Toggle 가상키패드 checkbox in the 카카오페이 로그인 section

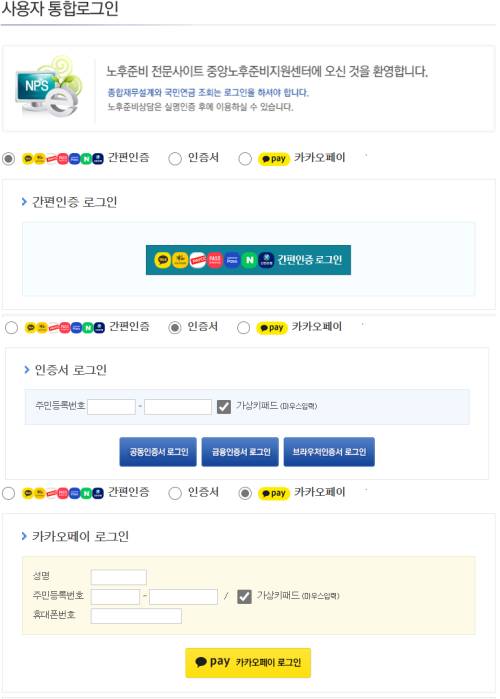coord(244,596)
